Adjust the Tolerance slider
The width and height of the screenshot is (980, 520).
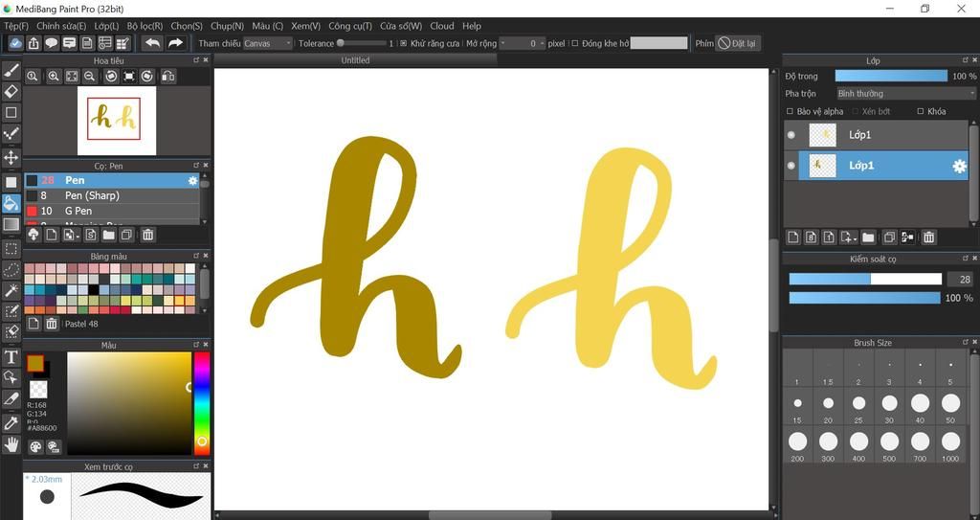(361, 43)
